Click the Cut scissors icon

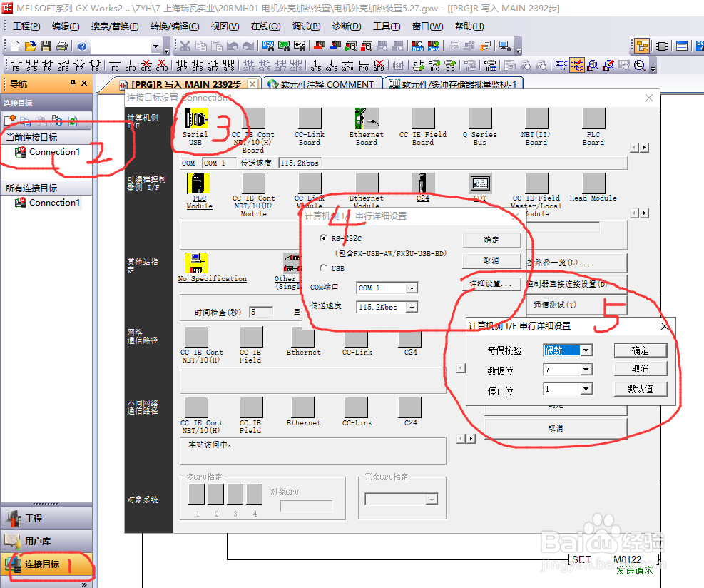click(185, 46)
